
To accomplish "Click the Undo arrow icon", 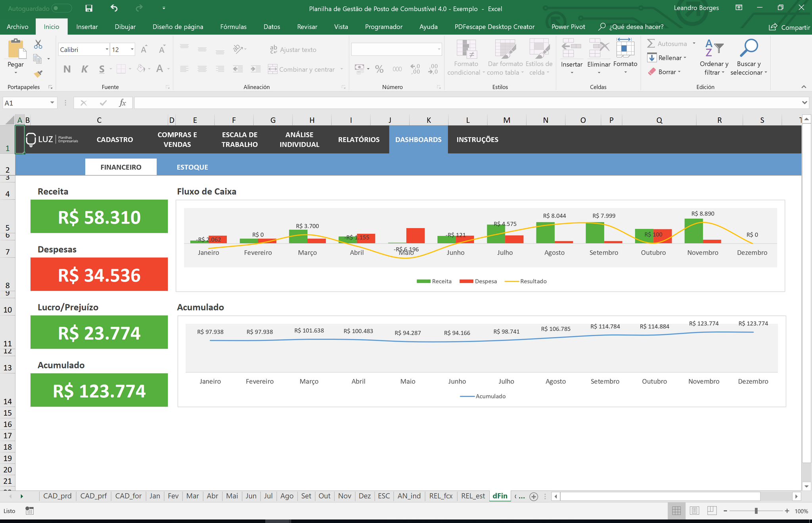I will [x=114, y=8].
